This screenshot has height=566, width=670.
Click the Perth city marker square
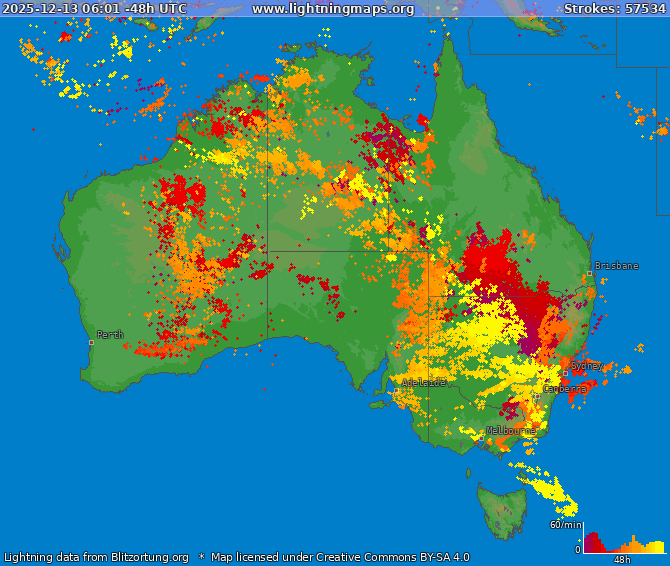[91, 342]
